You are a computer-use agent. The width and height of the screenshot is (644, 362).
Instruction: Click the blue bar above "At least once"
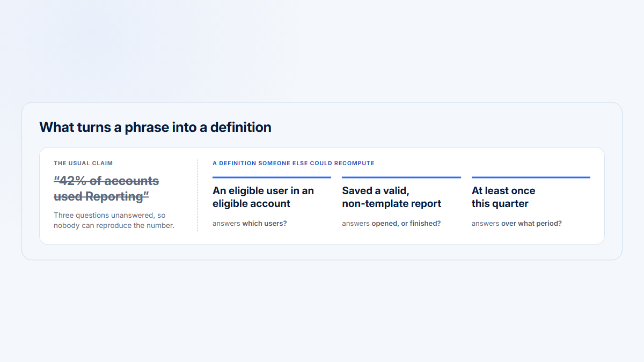(x=531, y=177)
